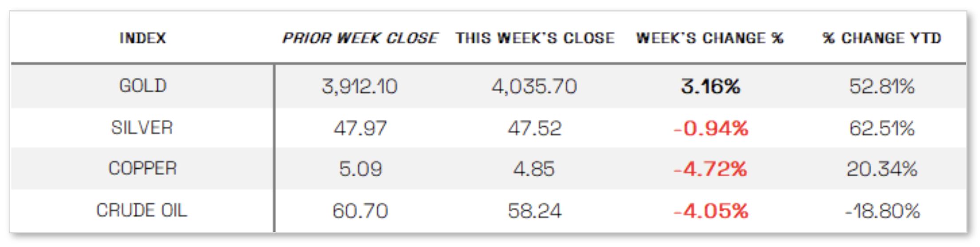
Task: Click the WEEK'S CHANGE % header
Action: pos(710,38)
